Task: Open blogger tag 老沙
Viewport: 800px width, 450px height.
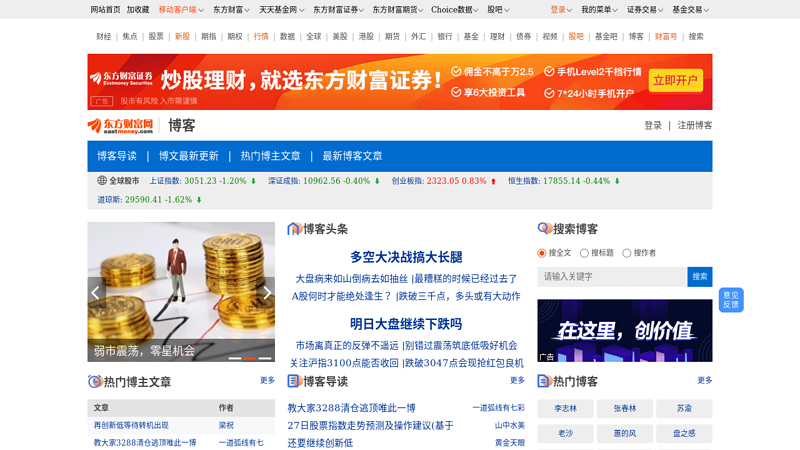Action: [x=565, y=433]
